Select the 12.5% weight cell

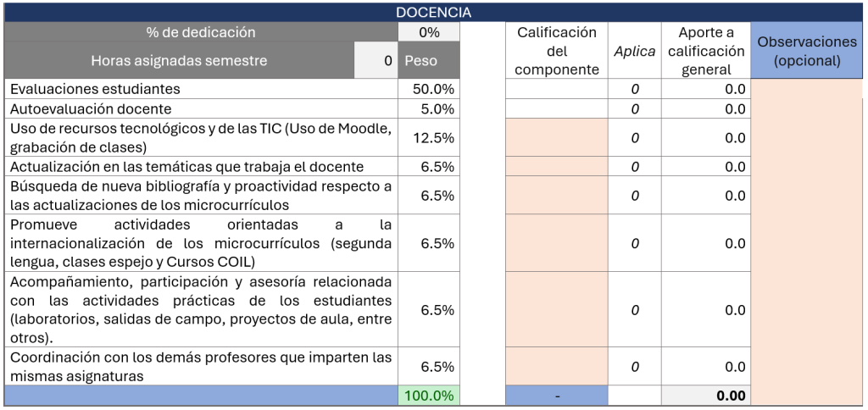click(x=429, y=137)
